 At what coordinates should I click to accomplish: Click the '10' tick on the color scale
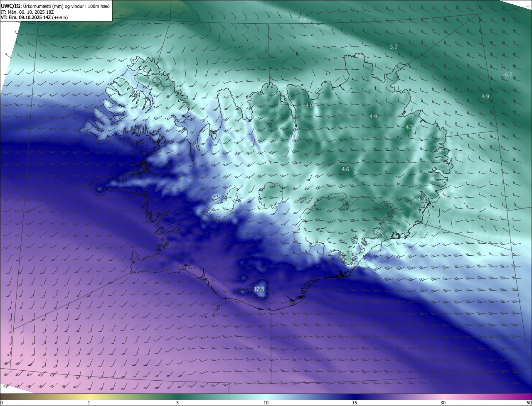click(x=266, y=403)
